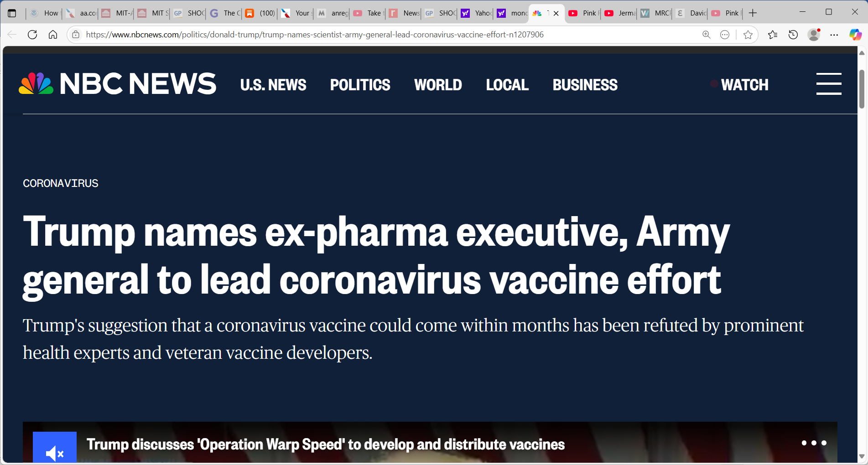The height and width of the screenshot is (465, 868).
Task: Switch to the aa.com tab
Action: coord(81,13)
